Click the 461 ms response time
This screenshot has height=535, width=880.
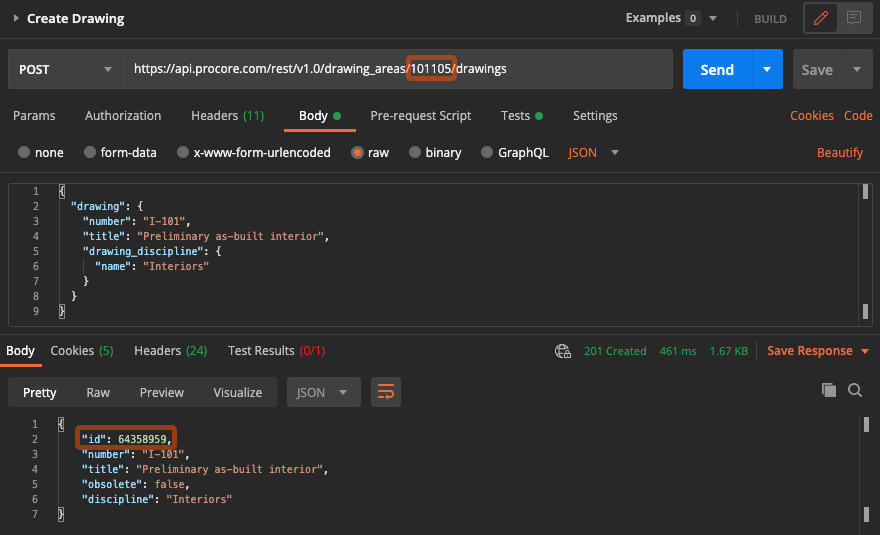coord(677,351)
